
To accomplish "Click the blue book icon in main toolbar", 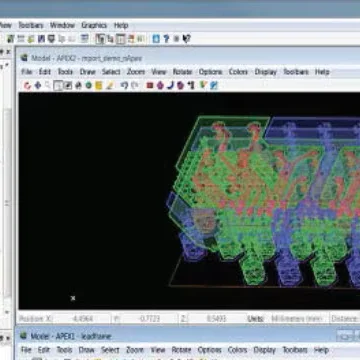I will [156, 39].
